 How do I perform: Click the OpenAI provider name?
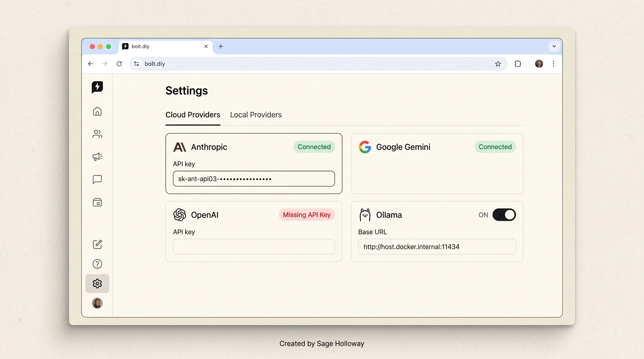pos(205,215)
